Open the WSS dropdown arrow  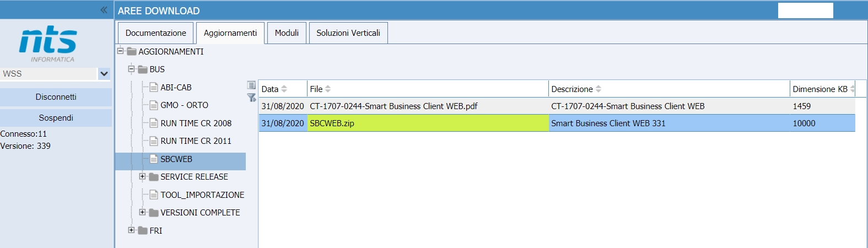pos(104,74)
